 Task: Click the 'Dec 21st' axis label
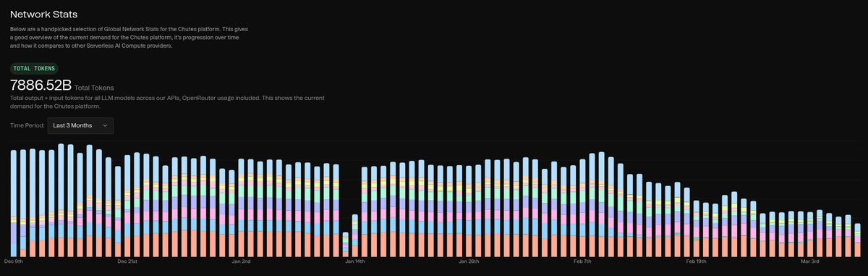pyautogui.click(x=127, y=261)
